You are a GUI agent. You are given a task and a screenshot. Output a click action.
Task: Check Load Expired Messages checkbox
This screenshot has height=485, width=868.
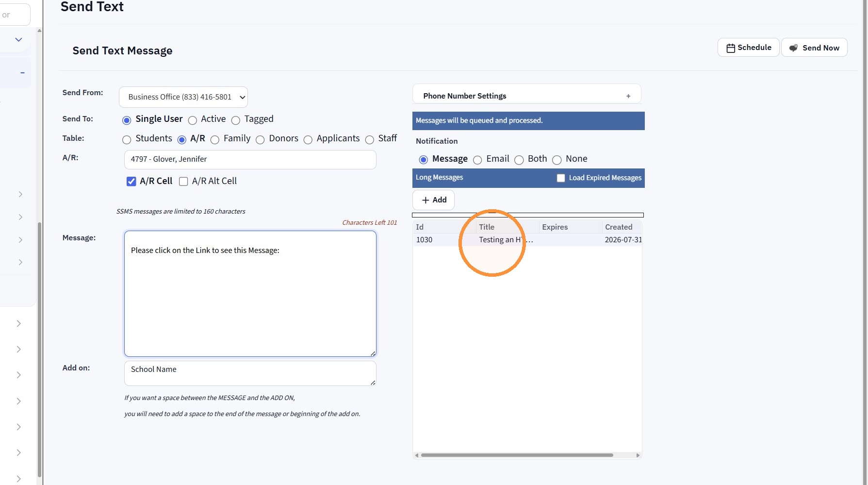[561, 178]
